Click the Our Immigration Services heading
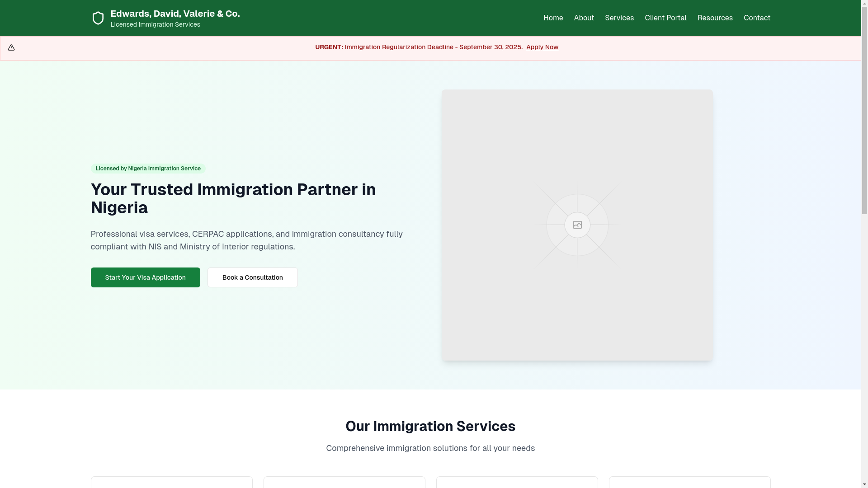868x488 pixels. 430,426
